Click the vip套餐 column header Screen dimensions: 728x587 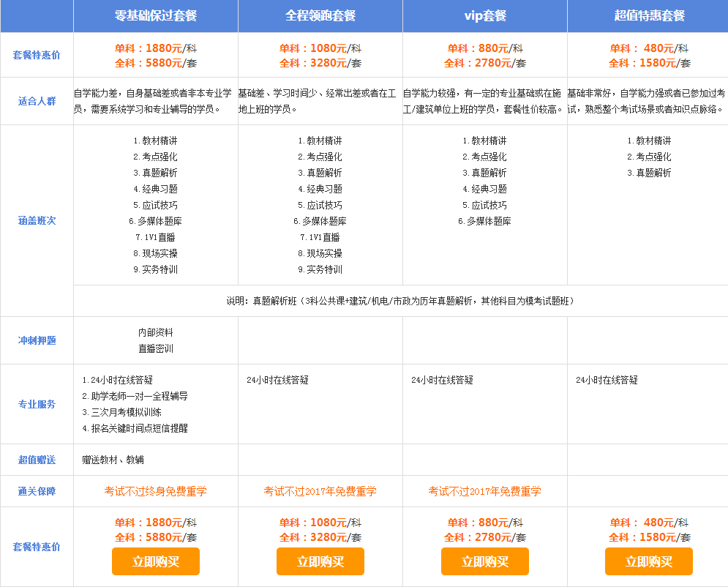pos(484,16)
